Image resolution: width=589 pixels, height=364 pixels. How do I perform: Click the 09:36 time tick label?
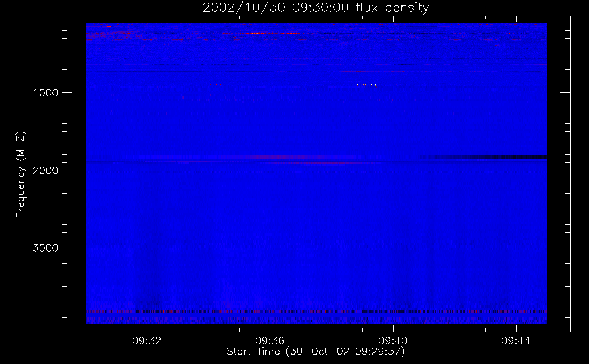click(270, 341)
